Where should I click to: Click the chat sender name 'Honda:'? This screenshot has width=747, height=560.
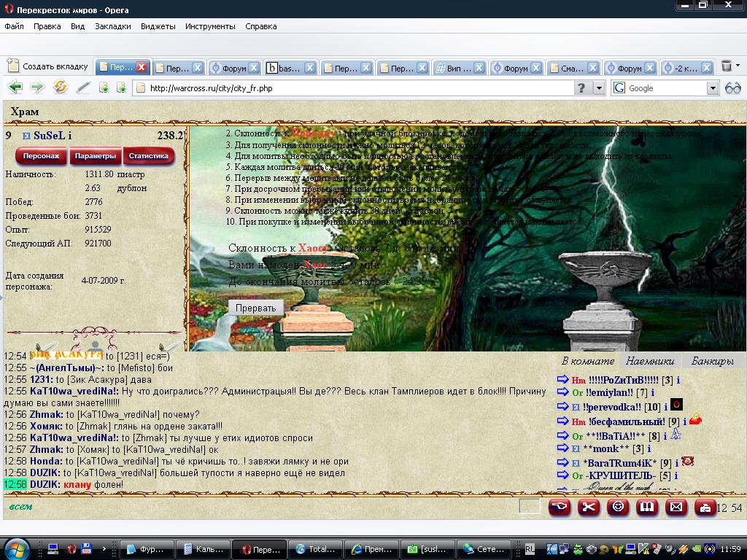point(46,462)
